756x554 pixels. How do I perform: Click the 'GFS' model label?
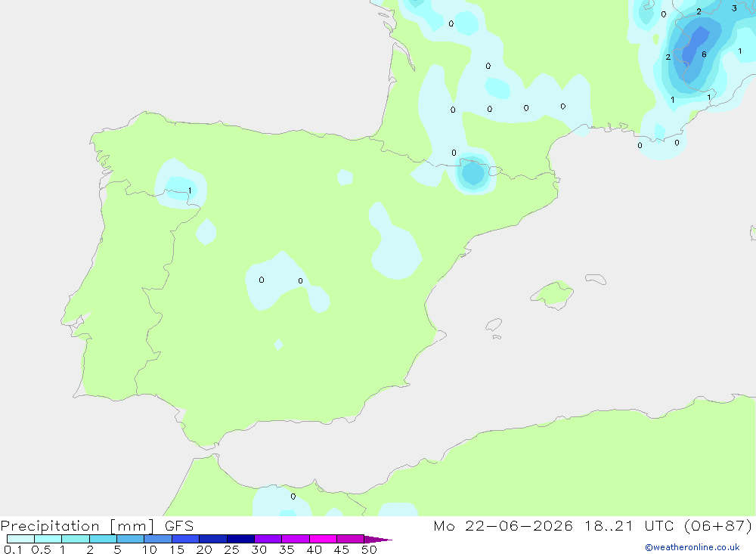pos(179,525)
